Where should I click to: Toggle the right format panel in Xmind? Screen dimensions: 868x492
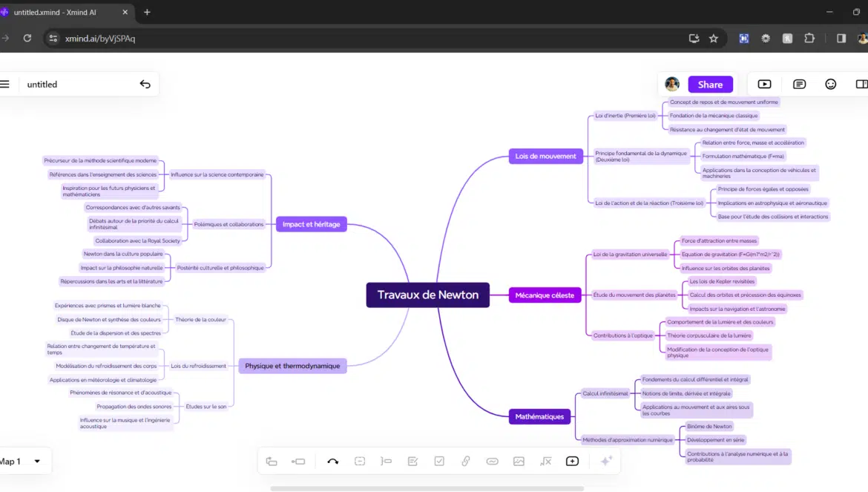click(x=861, y=84)
